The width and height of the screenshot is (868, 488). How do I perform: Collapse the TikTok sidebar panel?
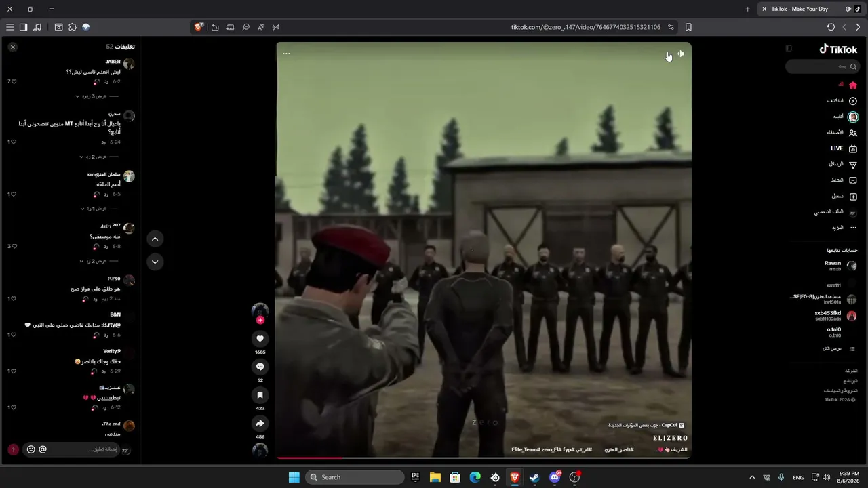[x=789, y=49]
